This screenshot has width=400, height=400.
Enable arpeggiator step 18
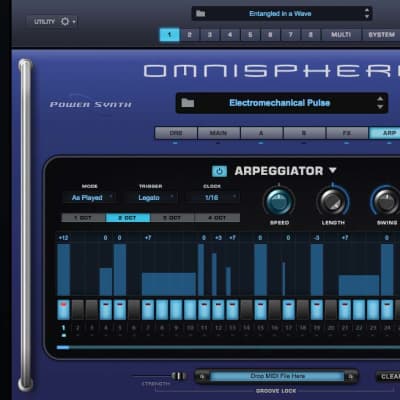(303, 310)
